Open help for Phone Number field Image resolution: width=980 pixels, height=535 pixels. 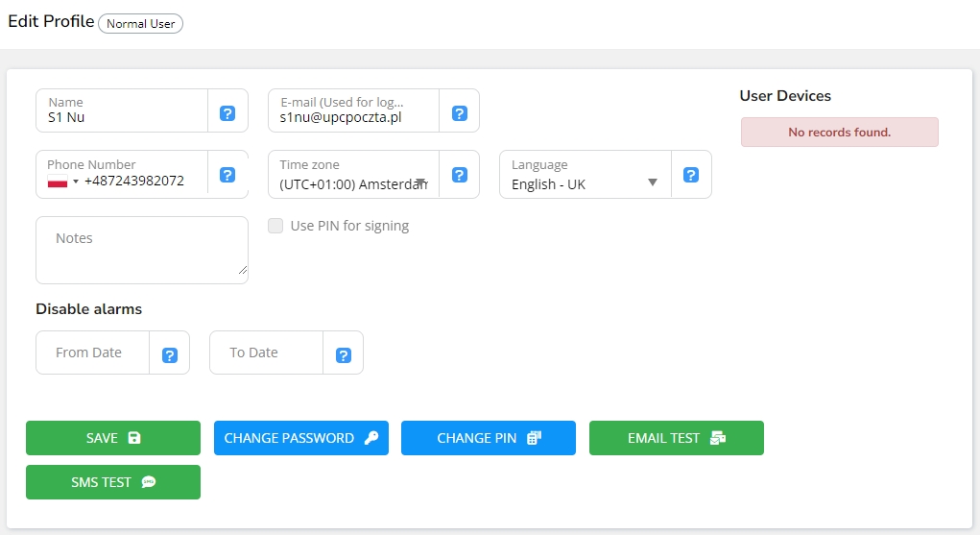pos(227,175)
